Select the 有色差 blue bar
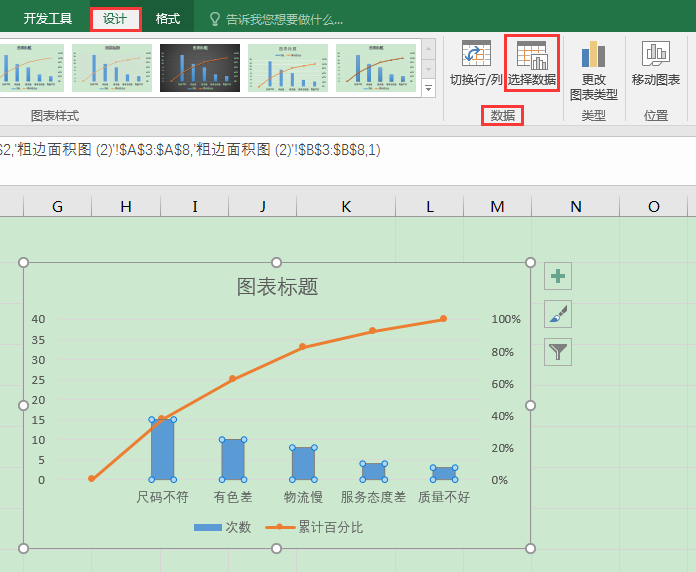This screenshot has width=696, height=572. [x=233, y=460]
